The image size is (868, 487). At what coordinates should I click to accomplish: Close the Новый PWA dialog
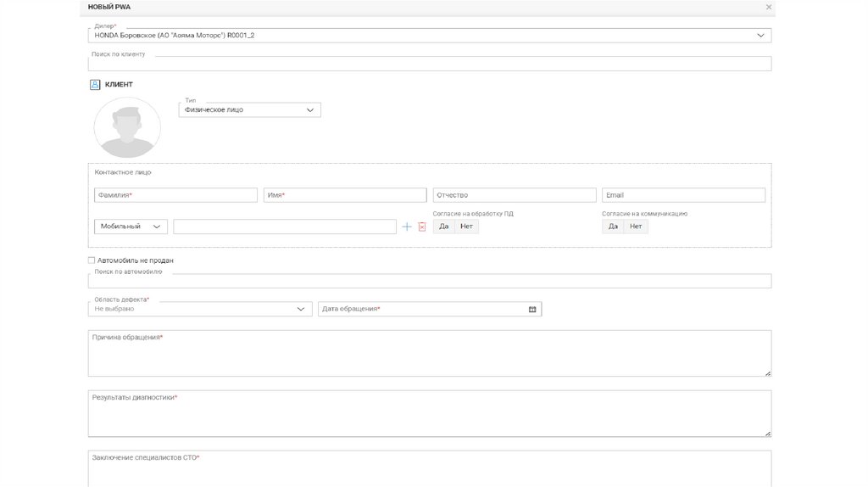point(769,7)
